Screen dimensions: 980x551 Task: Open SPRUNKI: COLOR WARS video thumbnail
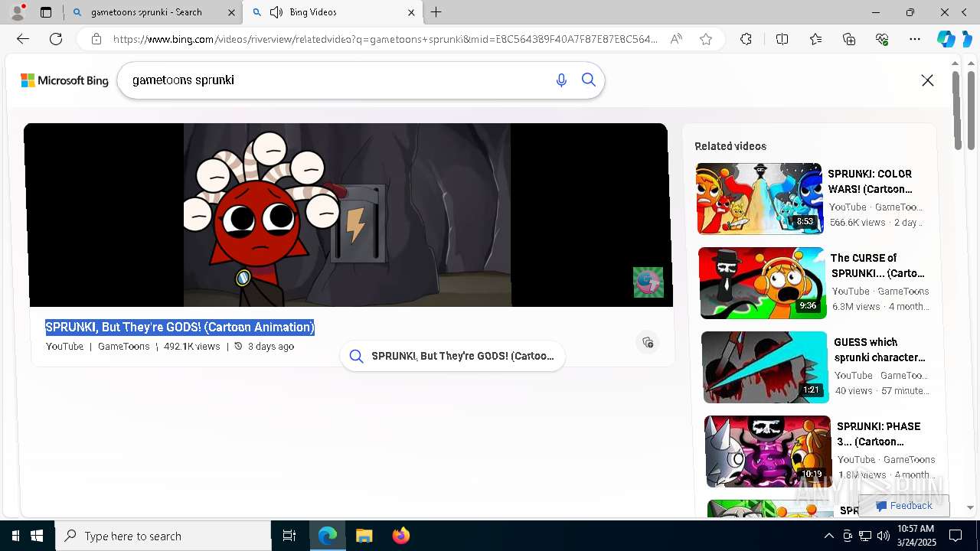coord(759,198)
